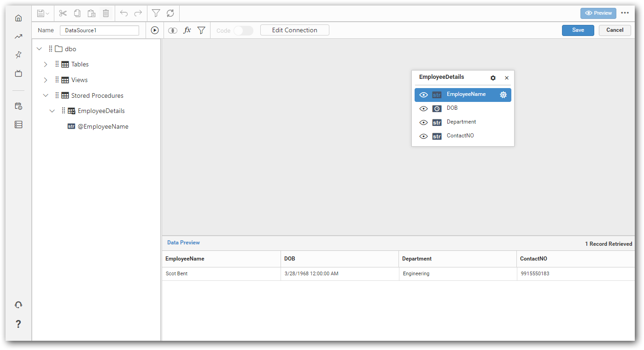Open the Data Sources icon in the sidebar
644x350 pixels.
pyautogui.click(x=18, y=124)
